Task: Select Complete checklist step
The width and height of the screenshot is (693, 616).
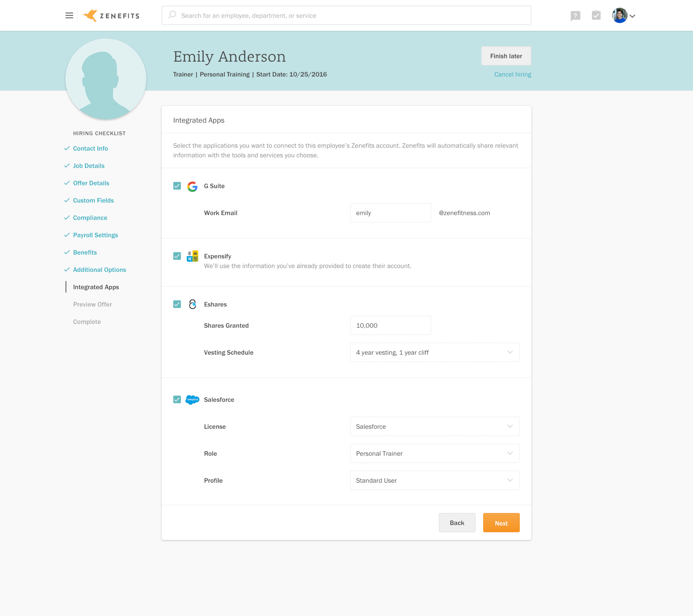Action: tap(87, 322)
